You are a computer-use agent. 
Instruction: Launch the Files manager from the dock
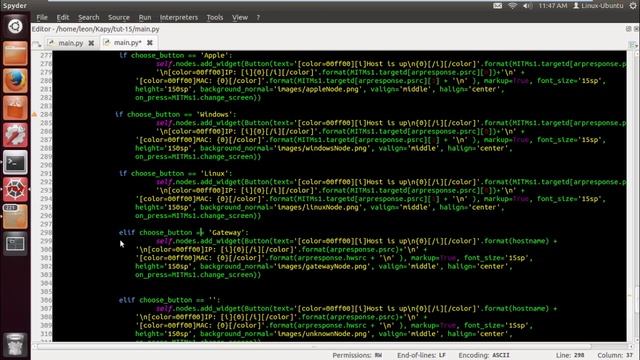click(x=15, y=53)
